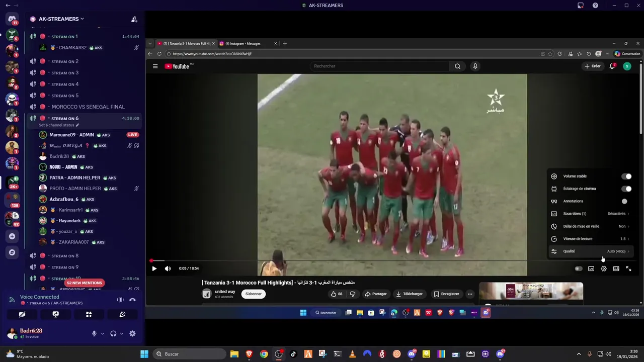Viewport: 644px width, 362px height.
Task: Focus the YouTube Rechercher search box
Action: [380, 66]
